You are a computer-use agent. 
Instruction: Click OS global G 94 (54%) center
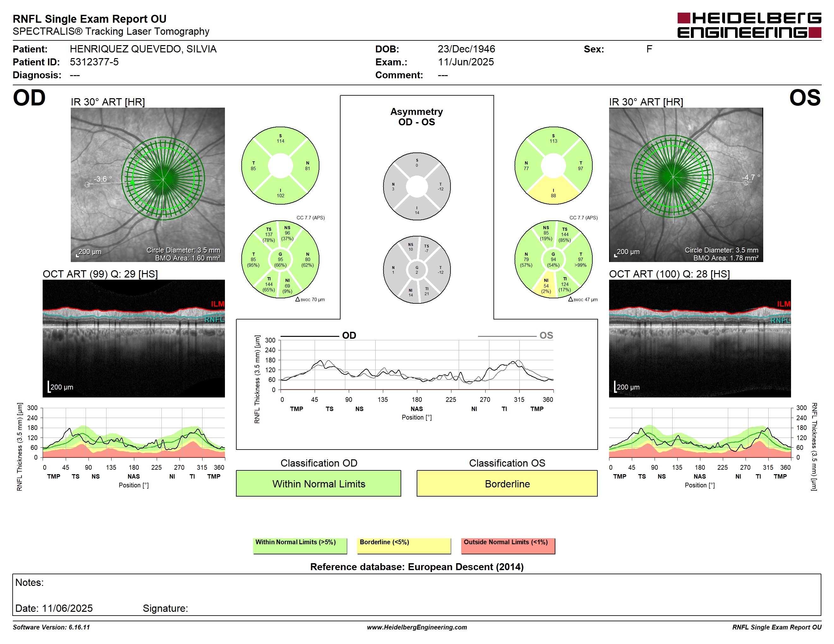tap(553, 259)
